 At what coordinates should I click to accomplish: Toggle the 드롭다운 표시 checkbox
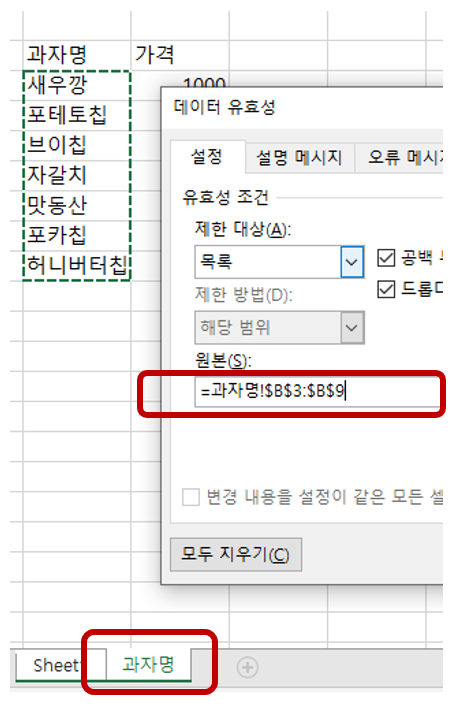[x=386, y=289]
